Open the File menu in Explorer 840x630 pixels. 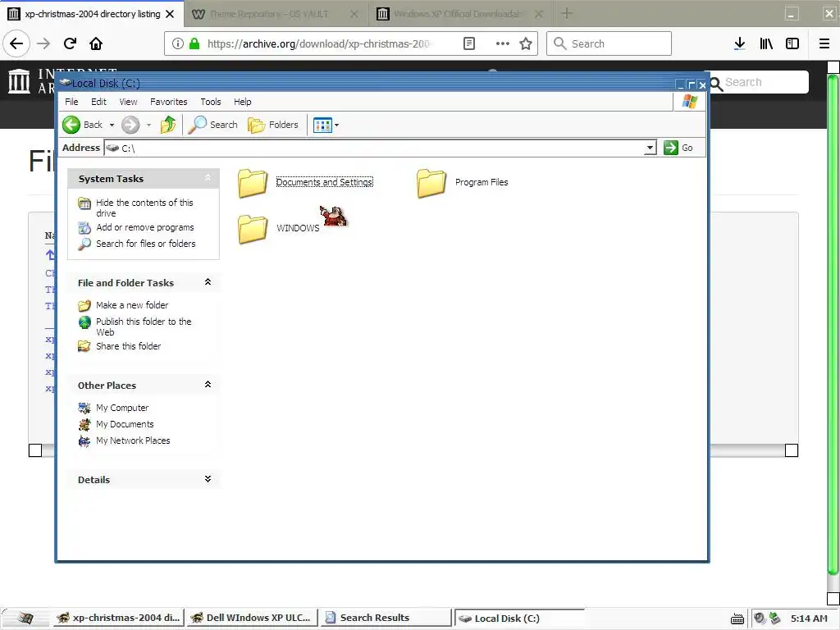(71, 102)
